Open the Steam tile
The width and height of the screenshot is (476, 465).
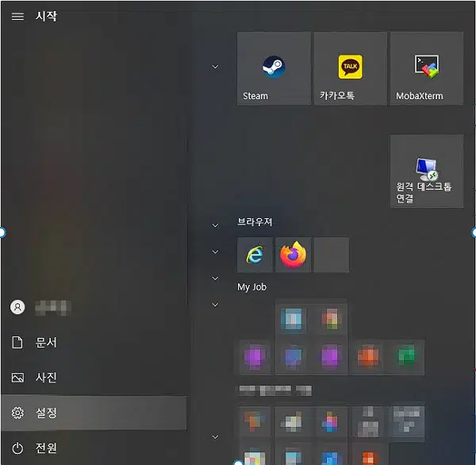coord(274,69)
